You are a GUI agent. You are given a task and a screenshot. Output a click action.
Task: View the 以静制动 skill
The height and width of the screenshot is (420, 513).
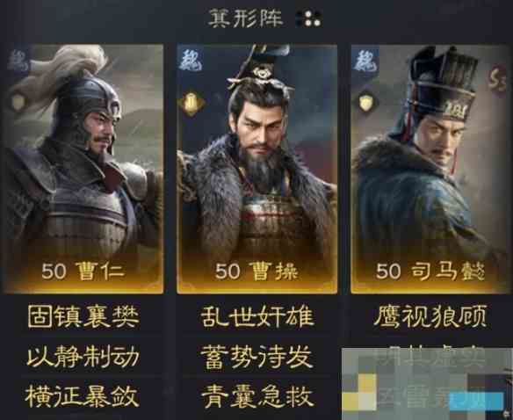point(83,357)
